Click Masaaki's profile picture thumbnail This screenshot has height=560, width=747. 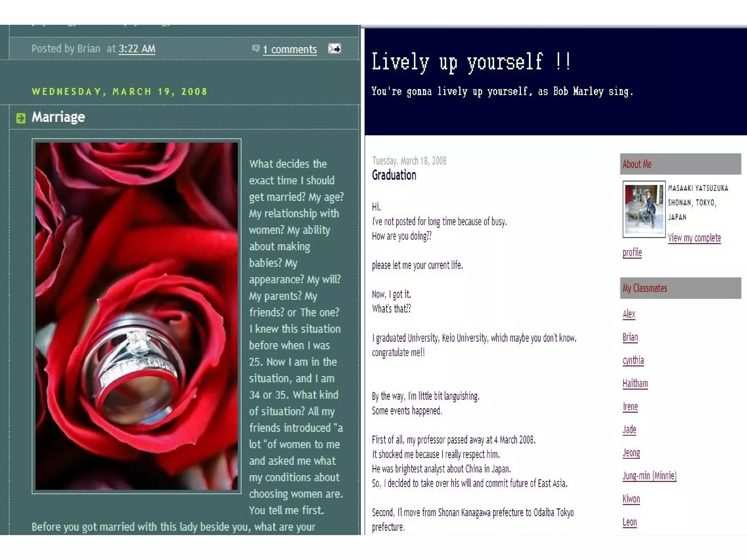[x=644, y=209]
